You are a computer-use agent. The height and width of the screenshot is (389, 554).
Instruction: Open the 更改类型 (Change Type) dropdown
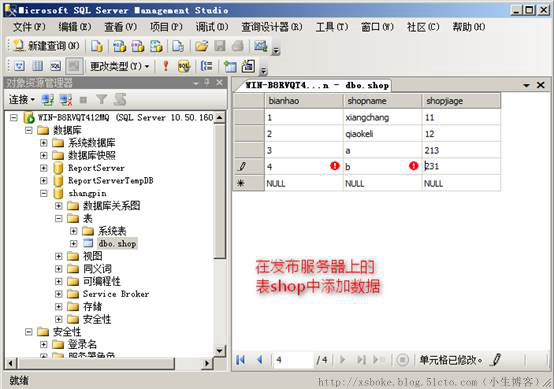[x=119, y=66]
